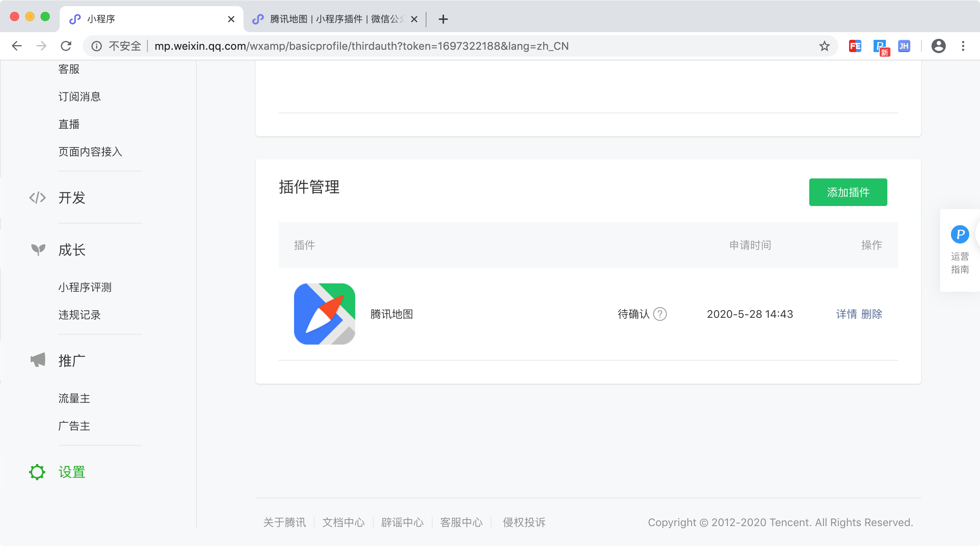Bookmark page with star icon
Screen dimensions: 980x546
[x=824, y=46]
